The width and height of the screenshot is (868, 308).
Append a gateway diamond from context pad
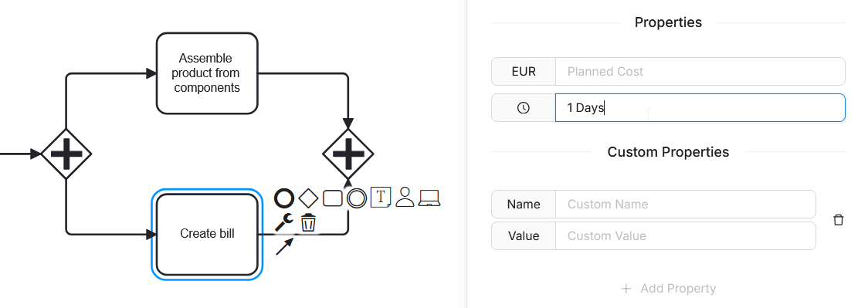308,198
